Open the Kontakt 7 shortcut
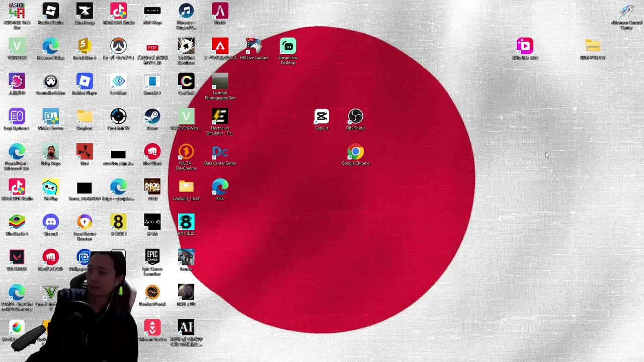This screenshot has height=362, width=644. click(152, 81)
